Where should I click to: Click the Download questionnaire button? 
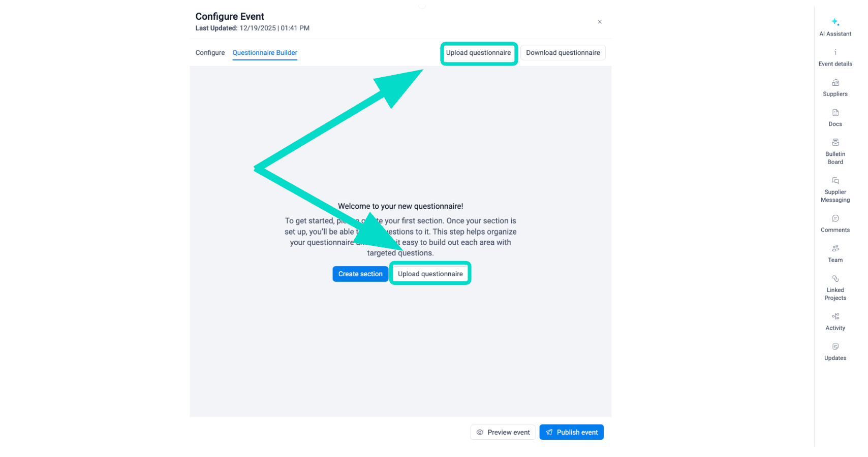[x=563, y=53]
